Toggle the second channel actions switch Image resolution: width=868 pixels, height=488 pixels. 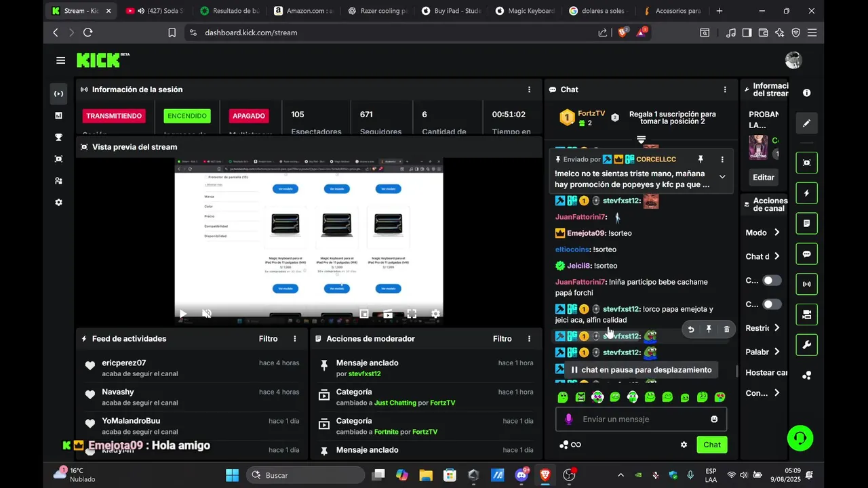pos(772,304)
